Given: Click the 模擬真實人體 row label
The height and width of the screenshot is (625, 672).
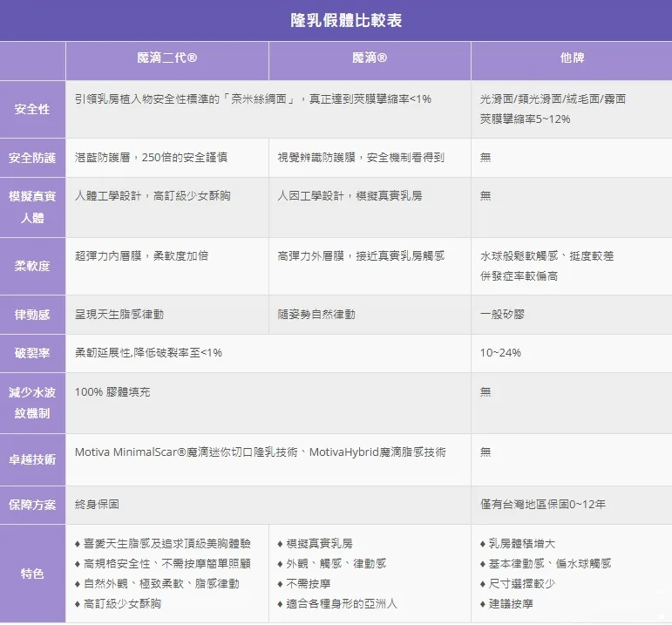Looking at the screenshot, I should click(x=32, y=207).
